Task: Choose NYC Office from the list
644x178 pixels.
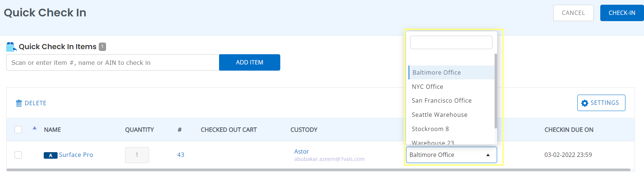Action: [427, 87]
